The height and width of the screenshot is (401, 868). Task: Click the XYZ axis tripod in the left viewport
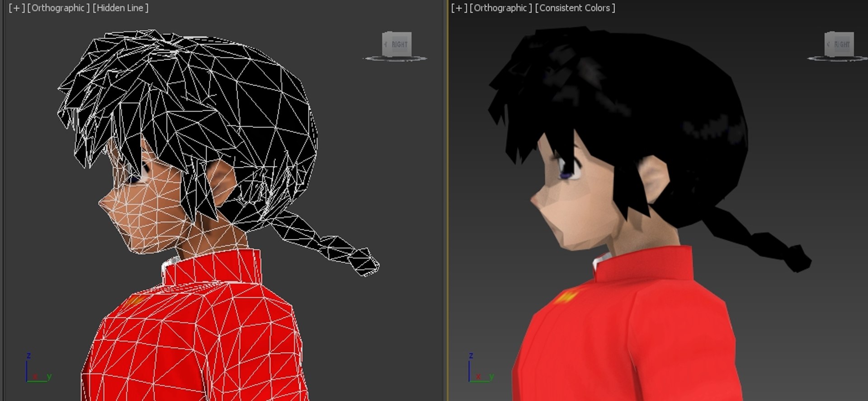click(38, 368)
